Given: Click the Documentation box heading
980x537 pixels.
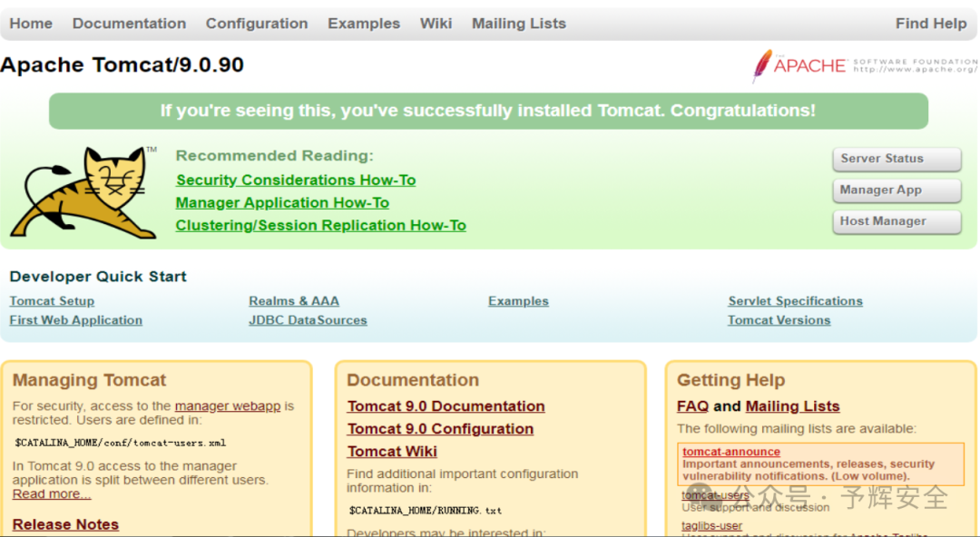Looking at the screenshot, I should (413, 380).
